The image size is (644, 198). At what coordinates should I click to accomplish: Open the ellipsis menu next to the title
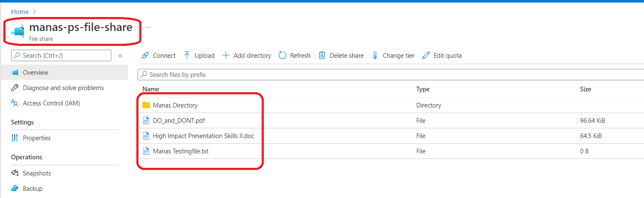147,27
